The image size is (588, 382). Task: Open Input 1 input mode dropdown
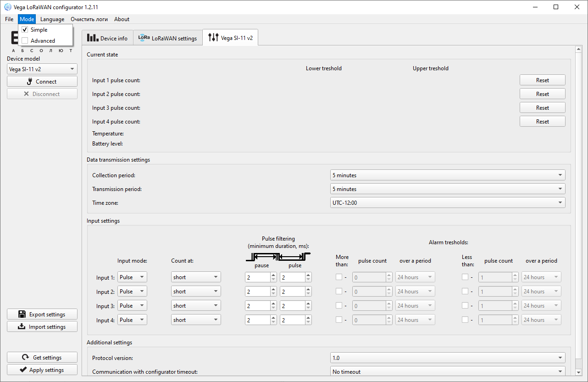point(132,277)
